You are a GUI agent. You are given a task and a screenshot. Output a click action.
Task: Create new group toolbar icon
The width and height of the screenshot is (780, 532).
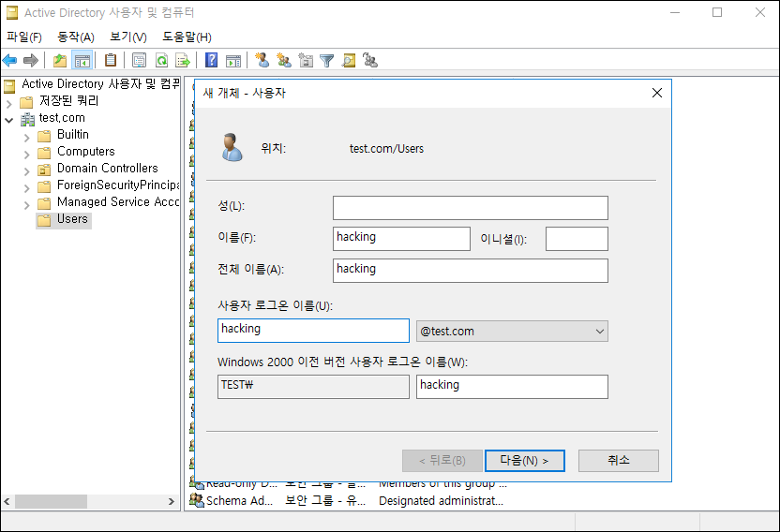coord(284,60)
